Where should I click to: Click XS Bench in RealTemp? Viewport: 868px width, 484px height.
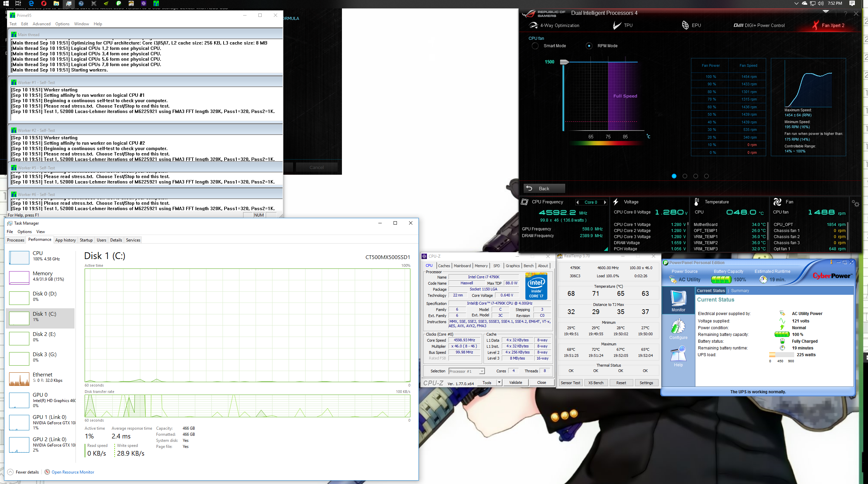coord(596,383)
